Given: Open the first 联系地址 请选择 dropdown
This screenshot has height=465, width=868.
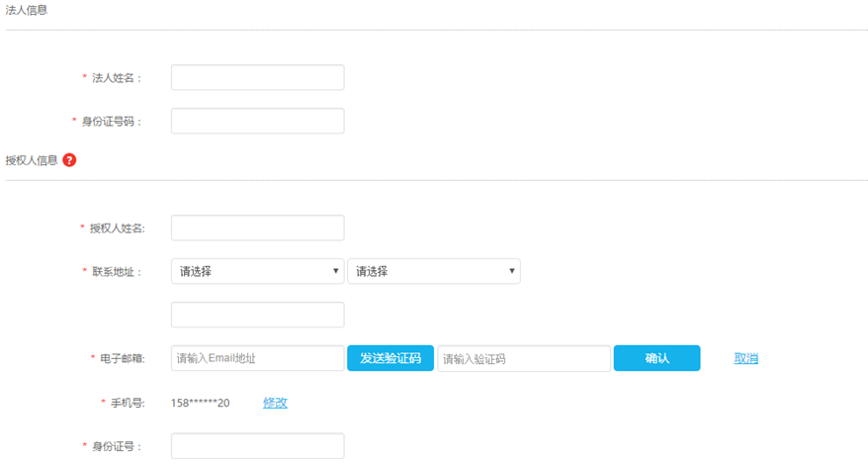Looking at the screenshot, I should [x=257, y=271].
